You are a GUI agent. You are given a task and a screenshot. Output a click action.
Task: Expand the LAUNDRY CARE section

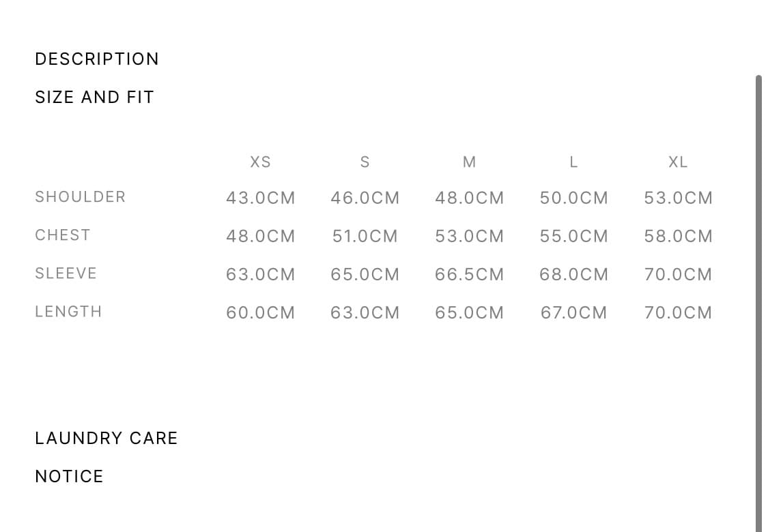[x=106, y=439]
